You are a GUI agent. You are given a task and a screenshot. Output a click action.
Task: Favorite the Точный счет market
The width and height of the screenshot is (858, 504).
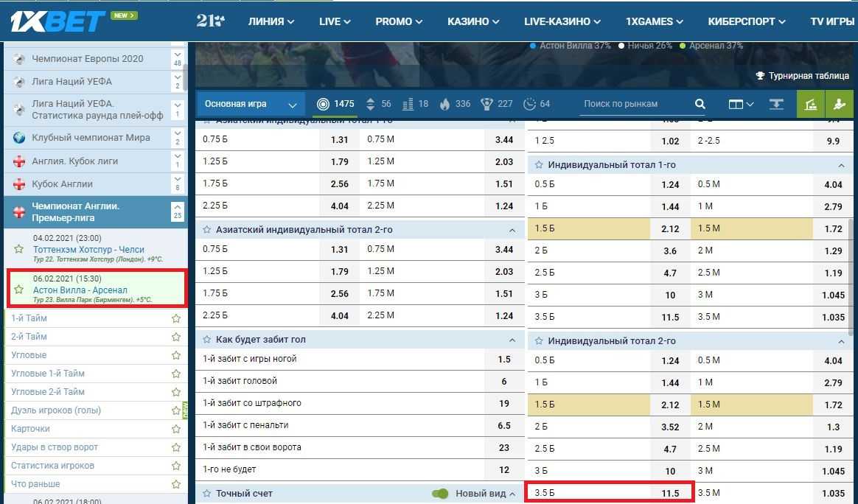tap(207, 494)
